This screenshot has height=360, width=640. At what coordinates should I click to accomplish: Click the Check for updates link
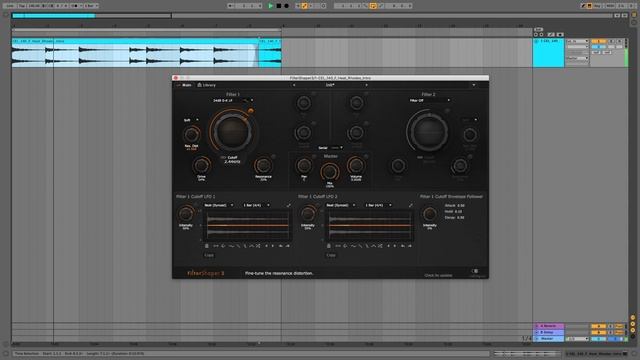tap(438, 276)
